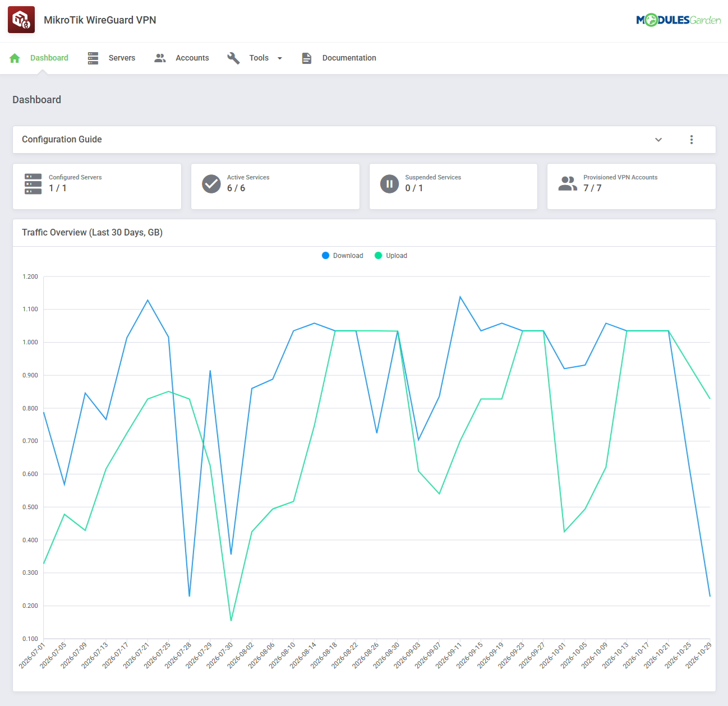Expand the Tools dropdown caret

coord(280,58)
